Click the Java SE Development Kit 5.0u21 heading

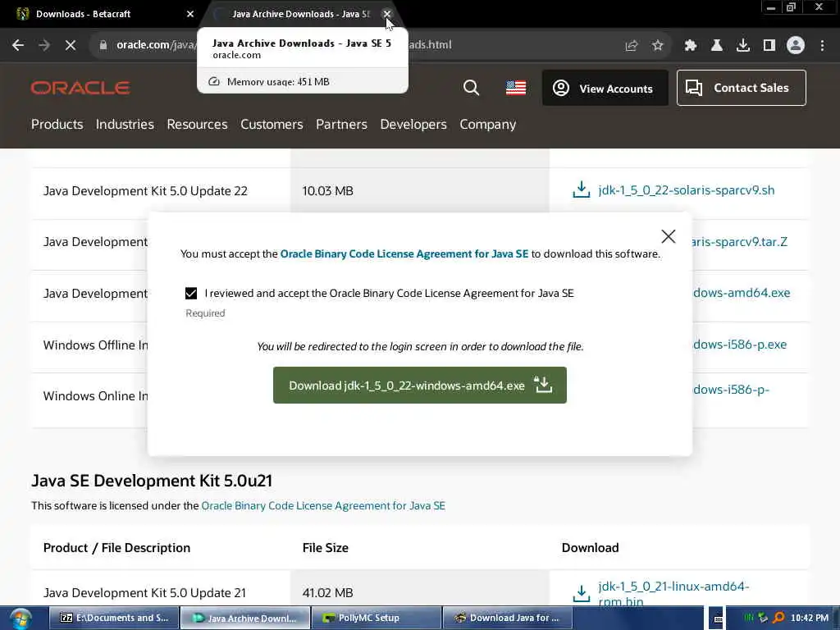tap(152, 481)
